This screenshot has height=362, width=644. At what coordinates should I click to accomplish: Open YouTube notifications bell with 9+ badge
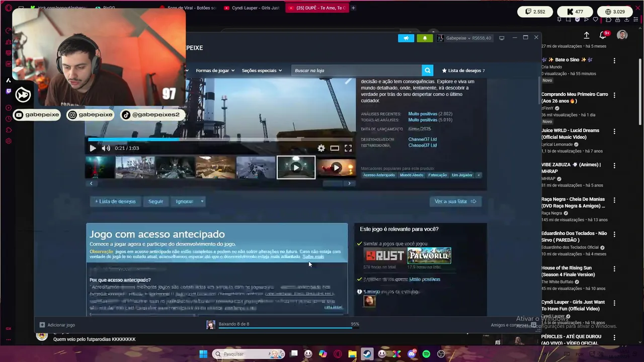[x=603, y=35]
